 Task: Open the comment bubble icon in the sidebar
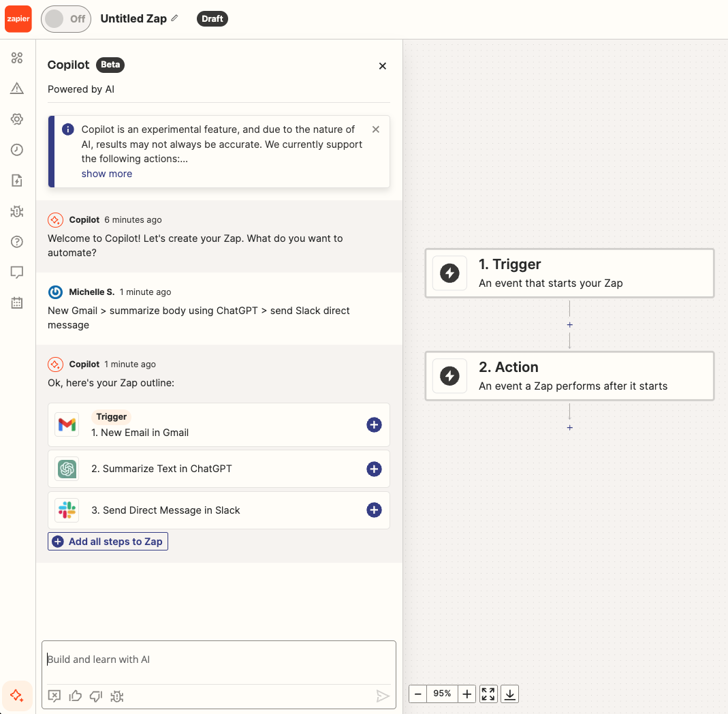[17, 273]
